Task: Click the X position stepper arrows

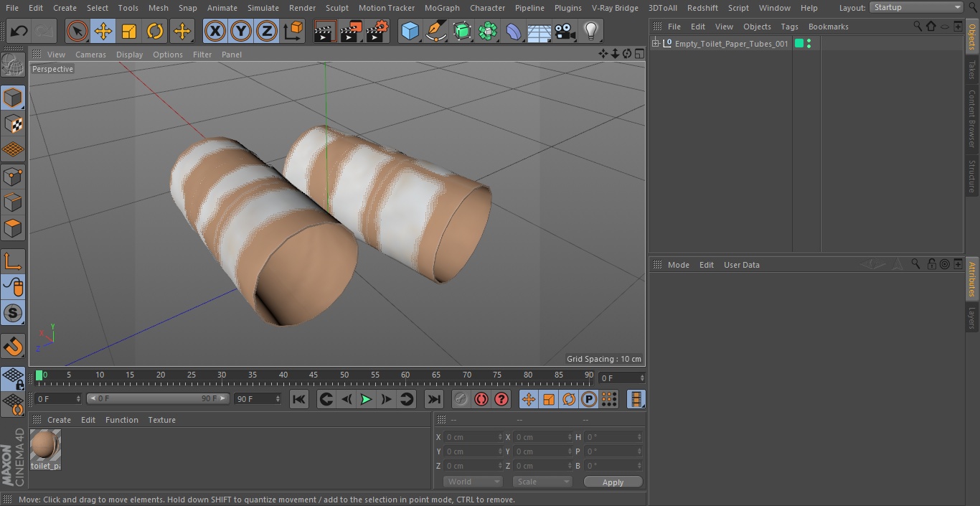Action: pos(500,437)
